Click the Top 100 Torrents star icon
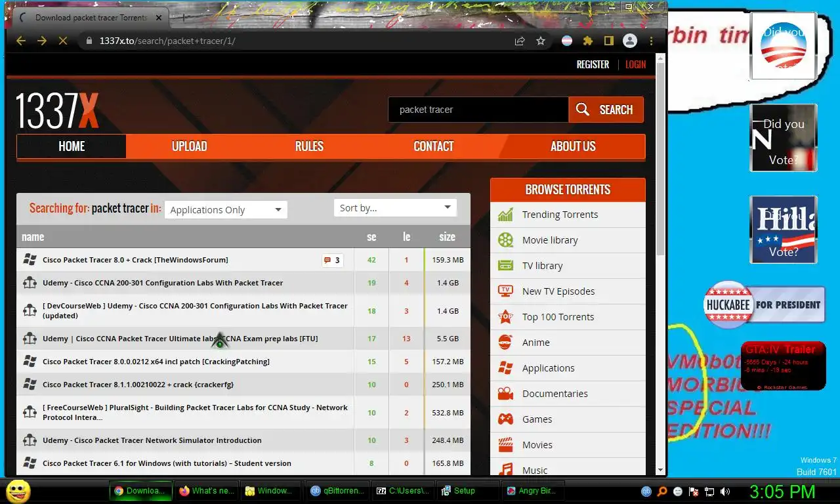Screen dimensions: 840x504 pos(505,317)
